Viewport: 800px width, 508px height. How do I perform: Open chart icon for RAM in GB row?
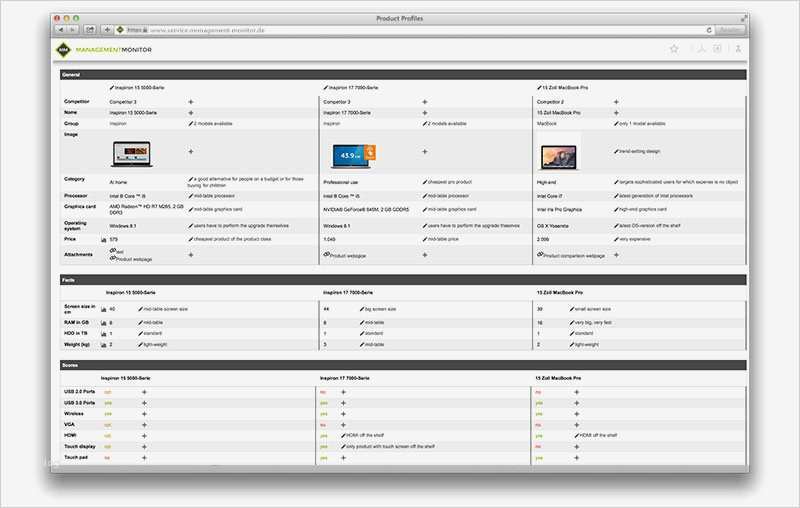click(x=104, y=323)
